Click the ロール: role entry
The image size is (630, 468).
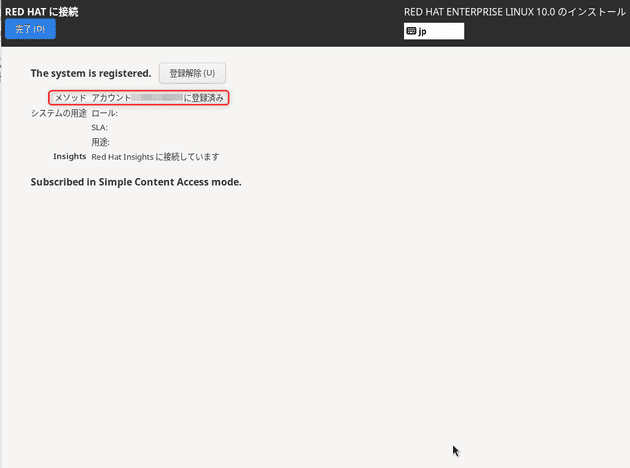tap(104, 113)
